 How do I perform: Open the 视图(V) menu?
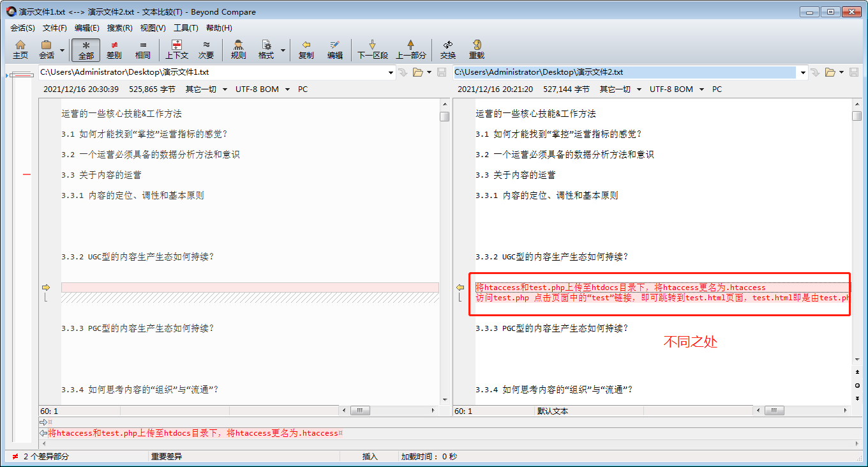[153, 28]
